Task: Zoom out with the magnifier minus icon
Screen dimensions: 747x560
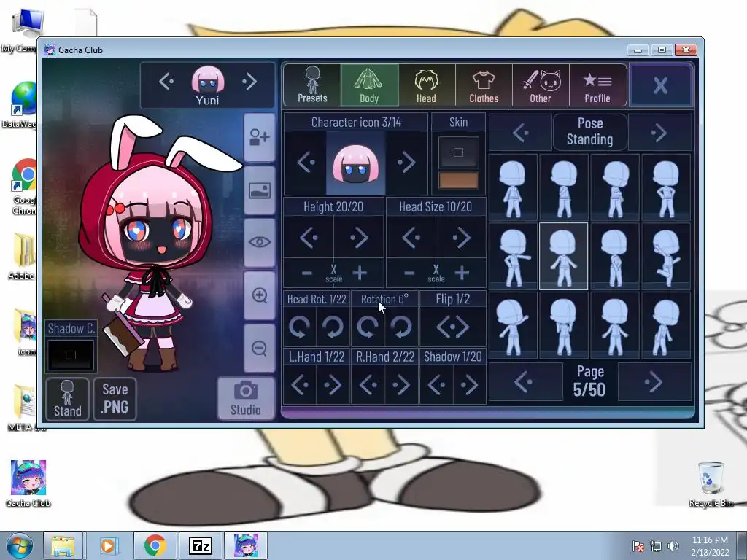Action: click(259, 348)
